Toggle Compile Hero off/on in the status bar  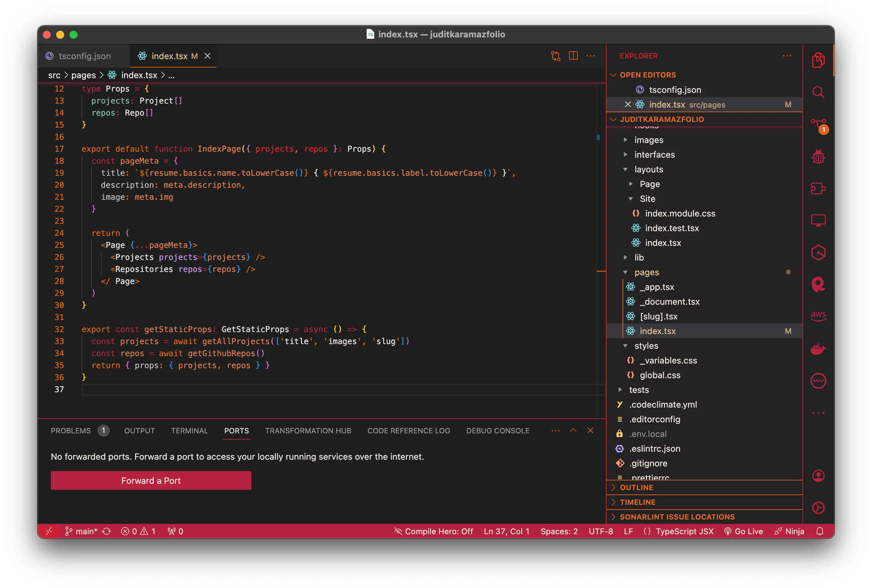tap(434, 531)
